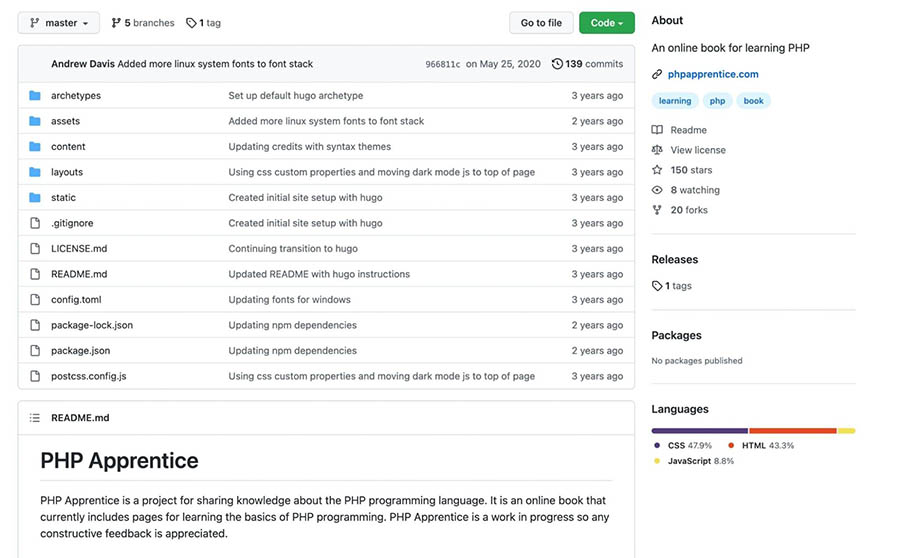Image resolution: width=900 pixels, height=558 pixels.
Task: Open the package.json file
Action: [80, 351]
